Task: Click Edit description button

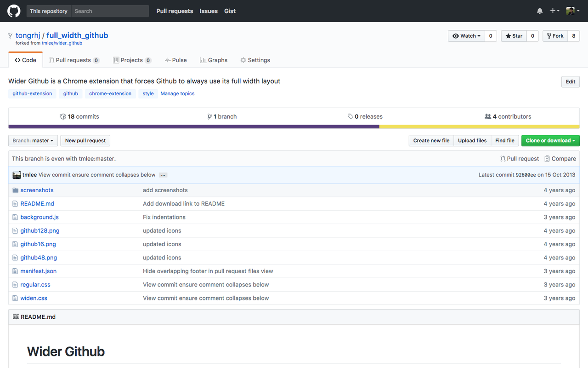Action: coord(571,82)
